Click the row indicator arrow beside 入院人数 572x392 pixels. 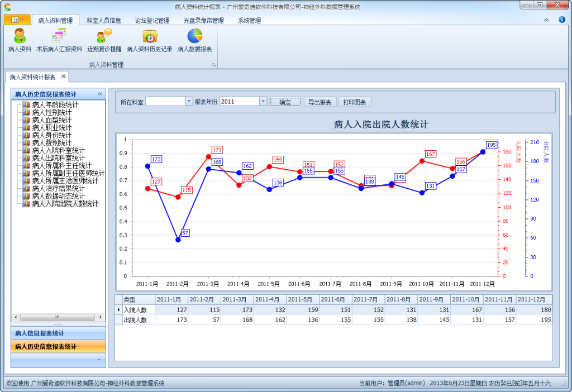click(118, 309)
